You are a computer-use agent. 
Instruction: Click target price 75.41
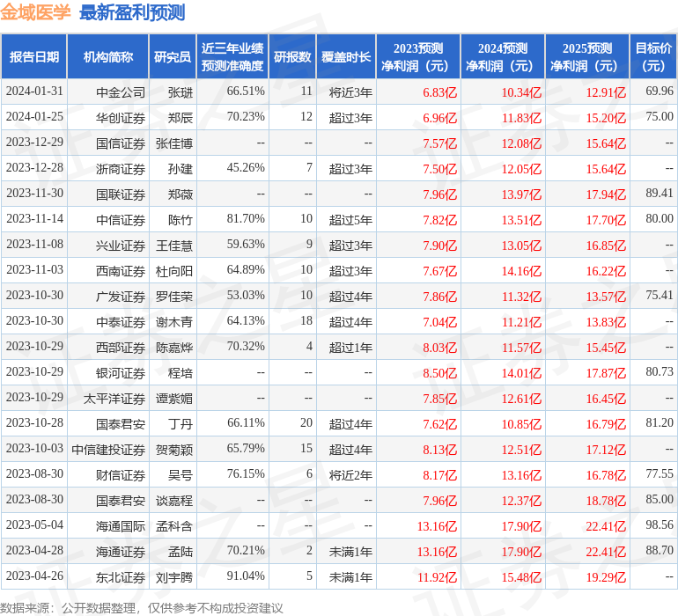660,296
